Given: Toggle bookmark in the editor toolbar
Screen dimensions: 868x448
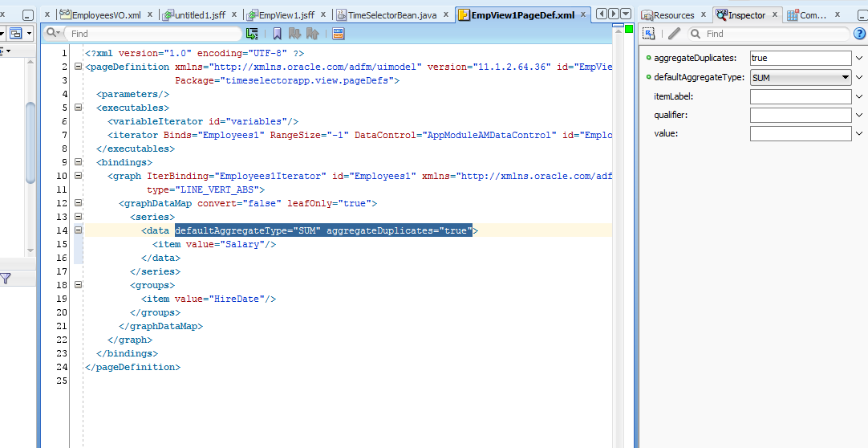Looking at the screenshot, I should click(278, 34).
